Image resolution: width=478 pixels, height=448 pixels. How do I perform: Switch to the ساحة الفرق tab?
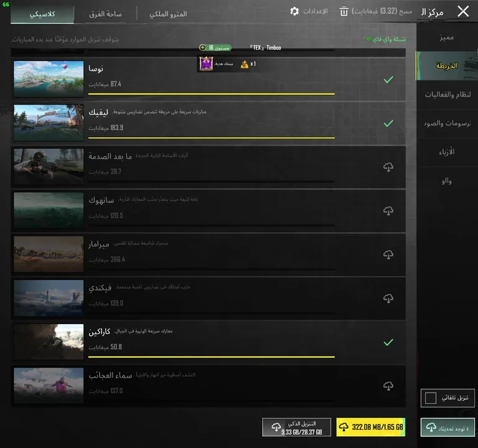click(105, 14)
